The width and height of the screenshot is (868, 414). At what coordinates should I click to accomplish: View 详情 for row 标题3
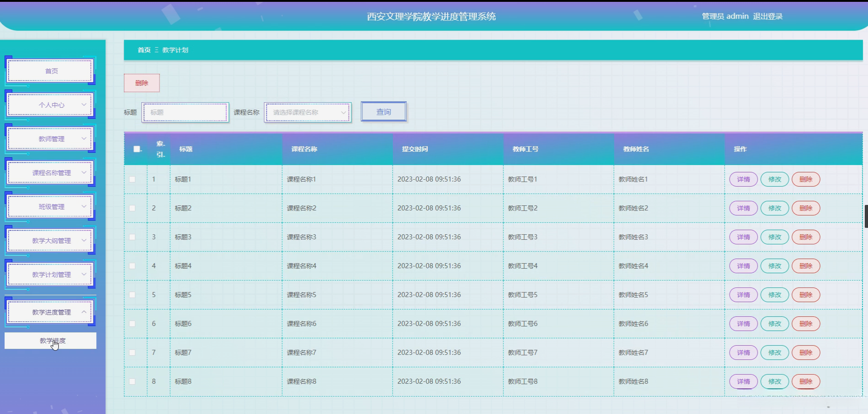click(x=743, y=237)
